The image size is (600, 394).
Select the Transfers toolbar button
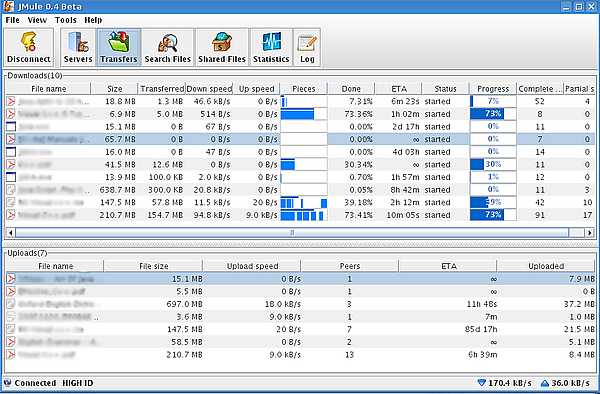coord(119,47)
